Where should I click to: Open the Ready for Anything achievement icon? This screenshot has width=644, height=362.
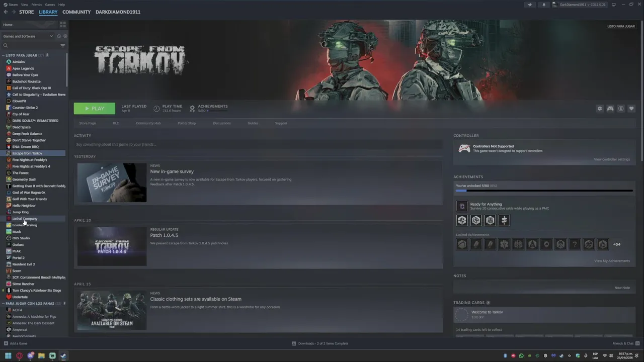click(x=462, y=206)
